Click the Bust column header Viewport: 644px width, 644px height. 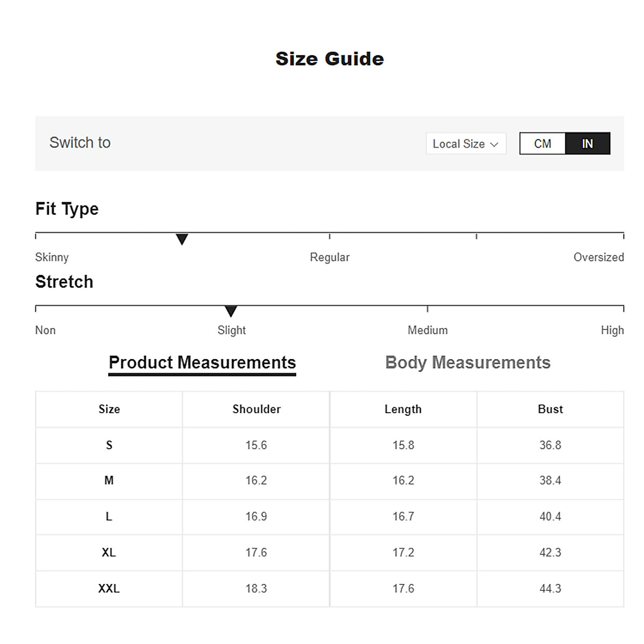click(x=550, y=409)
